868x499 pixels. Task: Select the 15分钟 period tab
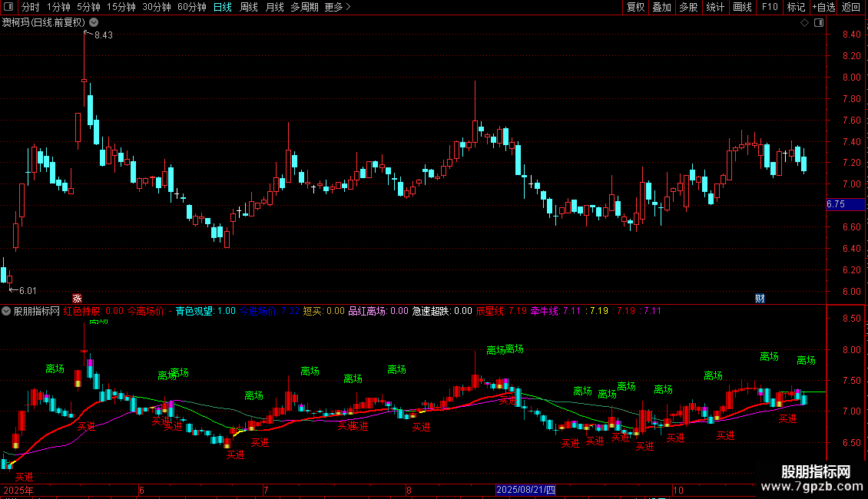tap(121, 7)
